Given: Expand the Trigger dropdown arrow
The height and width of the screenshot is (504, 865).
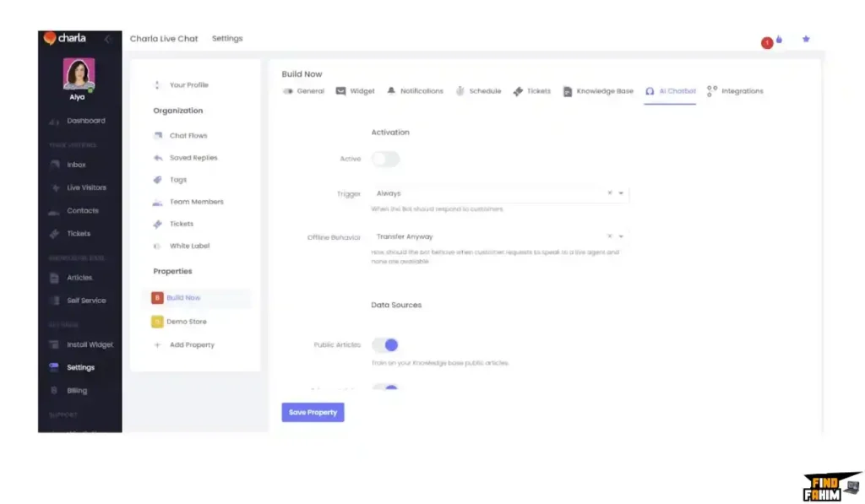Looking at the screenshot, I should click(622, 193).
